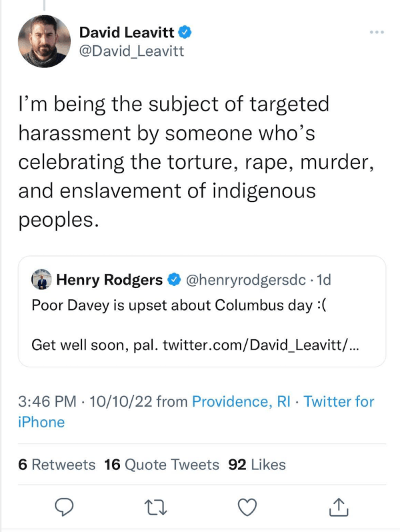This screenshot has height=532, width=400.
Task: Tap the retweet arrows icon
Action: (155, 507)
